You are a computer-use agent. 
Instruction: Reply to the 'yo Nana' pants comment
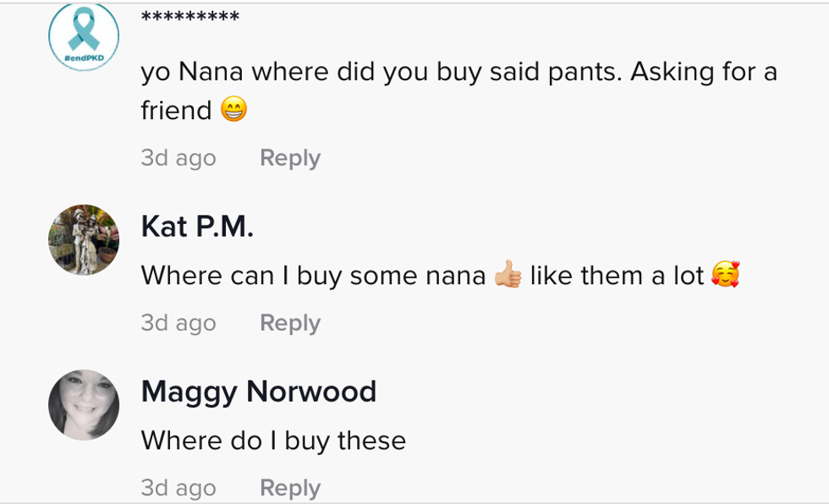289,158
